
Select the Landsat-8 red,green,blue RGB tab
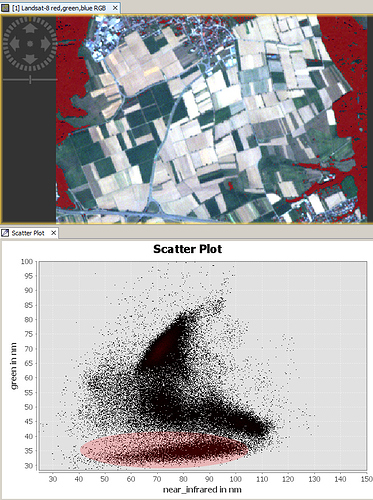point(60,8)
